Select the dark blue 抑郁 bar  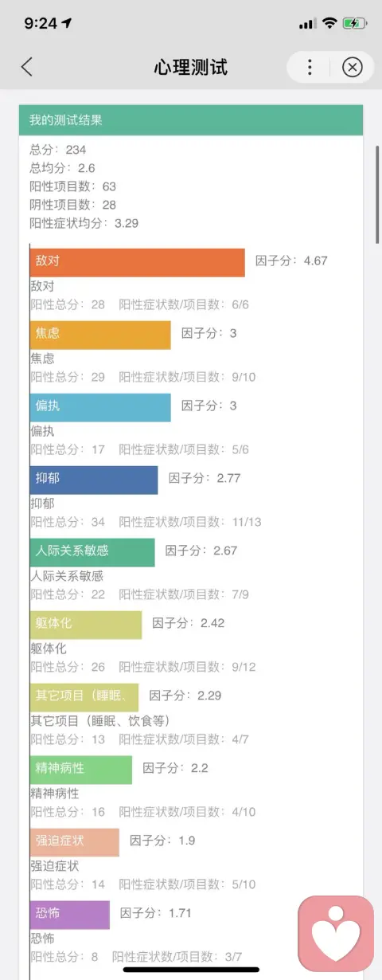pyautogui.click(x=94, y=480)
